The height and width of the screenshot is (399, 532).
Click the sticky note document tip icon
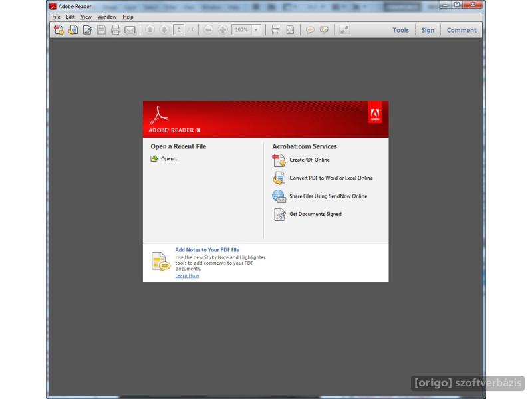point(160,261)
